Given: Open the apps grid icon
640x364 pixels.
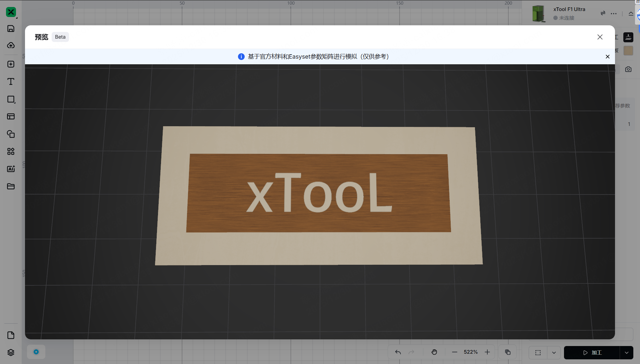Looking at the screenshot, I should coord(11,152).
